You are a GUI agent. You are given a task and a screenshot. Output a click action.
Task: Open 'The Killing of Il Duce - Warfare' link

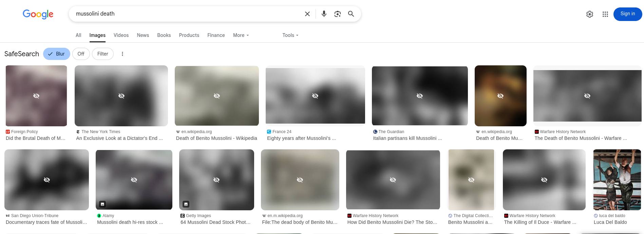click(x=540, y=222)
